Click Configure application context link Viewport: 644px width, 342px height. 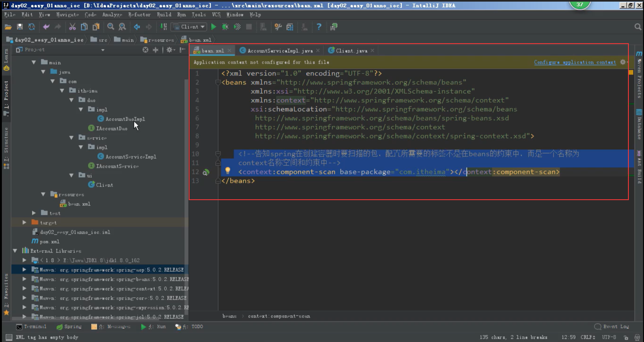pyautogui.click(x=575, y=62)
